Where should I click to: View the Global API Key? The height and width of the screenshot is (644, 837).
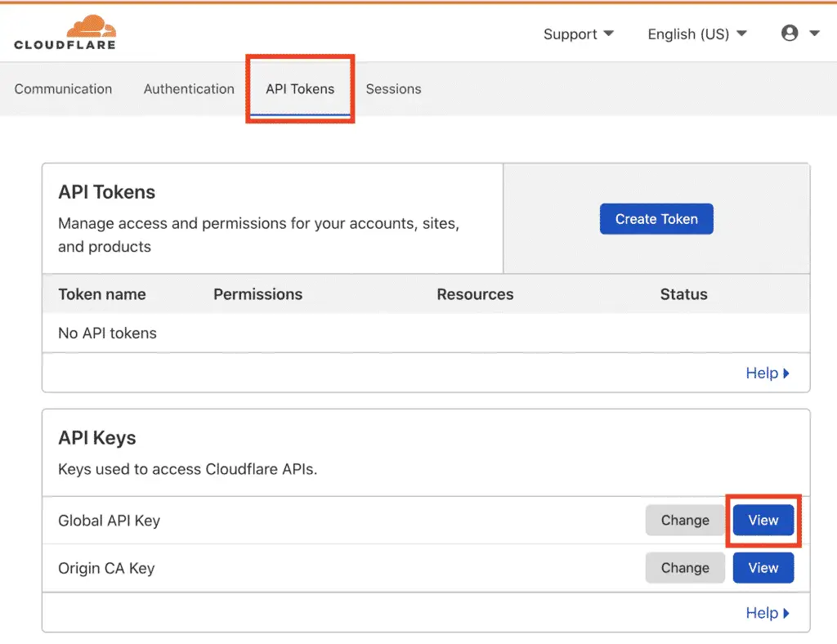click(x=763, y=521)
